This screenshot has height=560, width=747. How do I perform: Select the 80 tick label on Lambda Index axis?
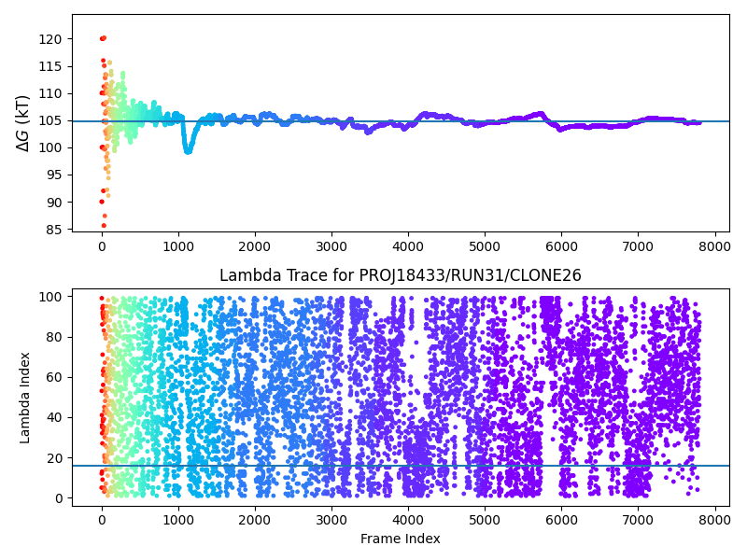click(x=54, y=337)
